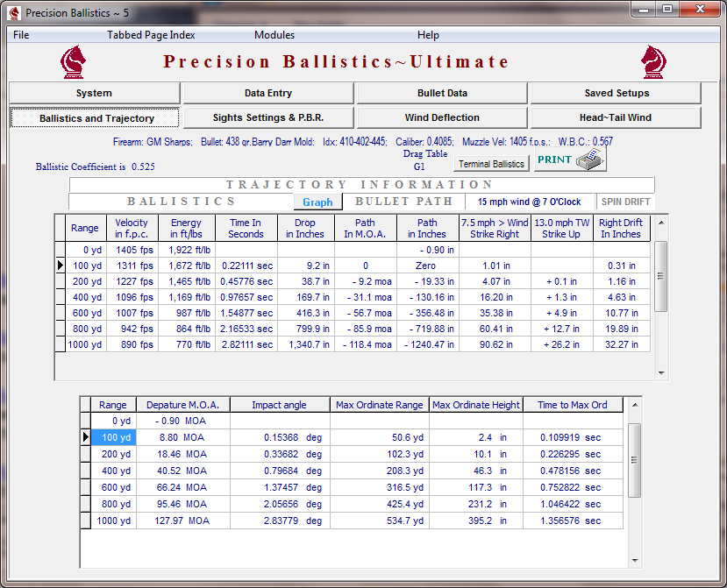
Task: Click the Right Drift In Inches header
Action: [x=621, y=228]
